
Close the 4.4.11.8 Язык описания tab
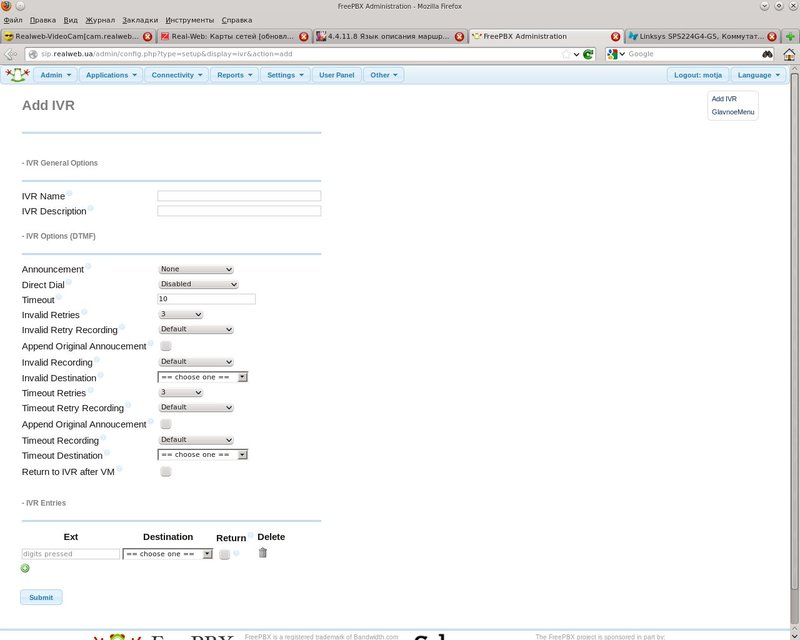pyautogui.click(x=459, y=37)
